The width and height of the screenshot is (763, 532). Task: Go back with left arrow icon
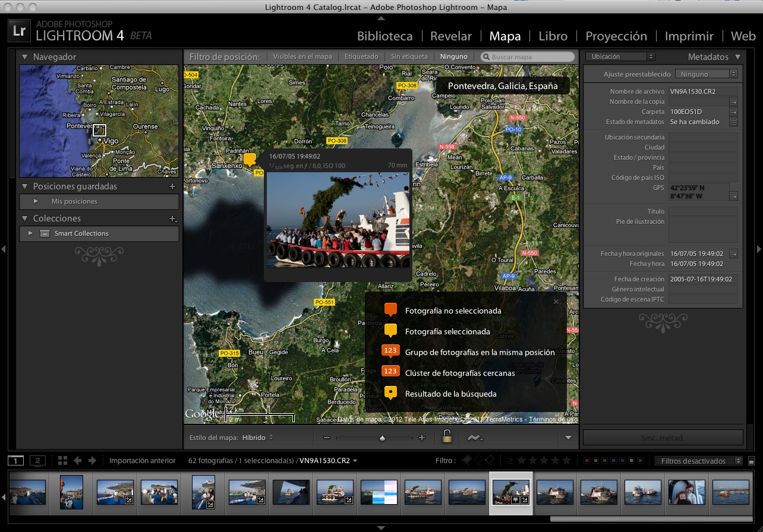78,461
